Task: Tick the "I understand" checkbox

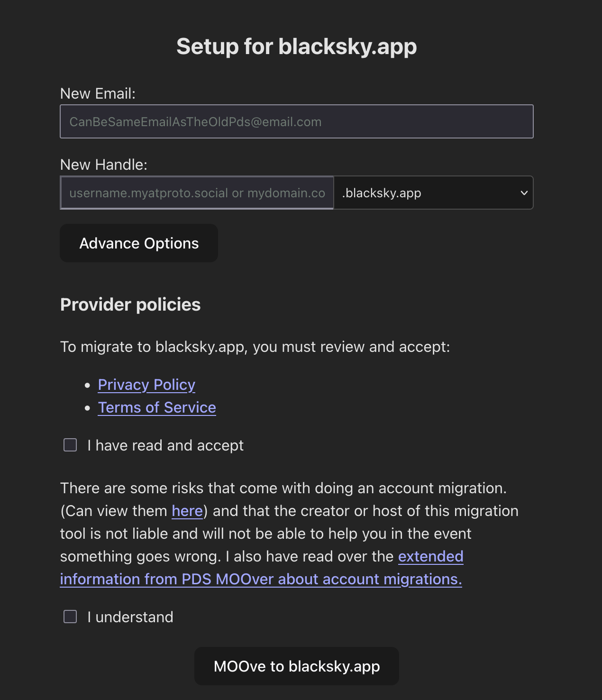Action: click(x=70, y=617)
